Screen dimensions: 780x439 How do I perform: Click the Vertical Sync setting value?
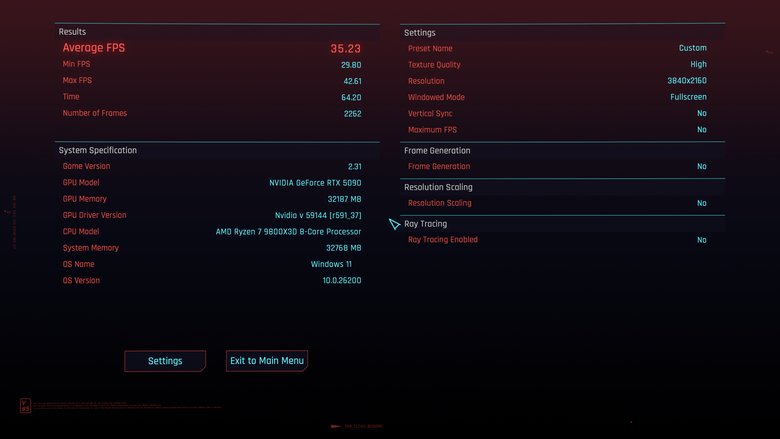701,113
